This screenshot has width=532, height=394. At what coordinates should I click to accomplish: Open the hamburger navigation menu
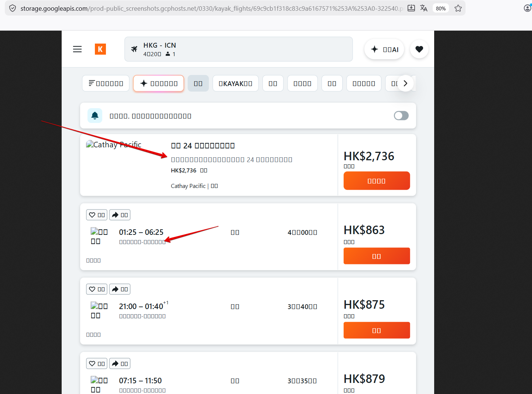pyautogui.click(x=77, y=49)
